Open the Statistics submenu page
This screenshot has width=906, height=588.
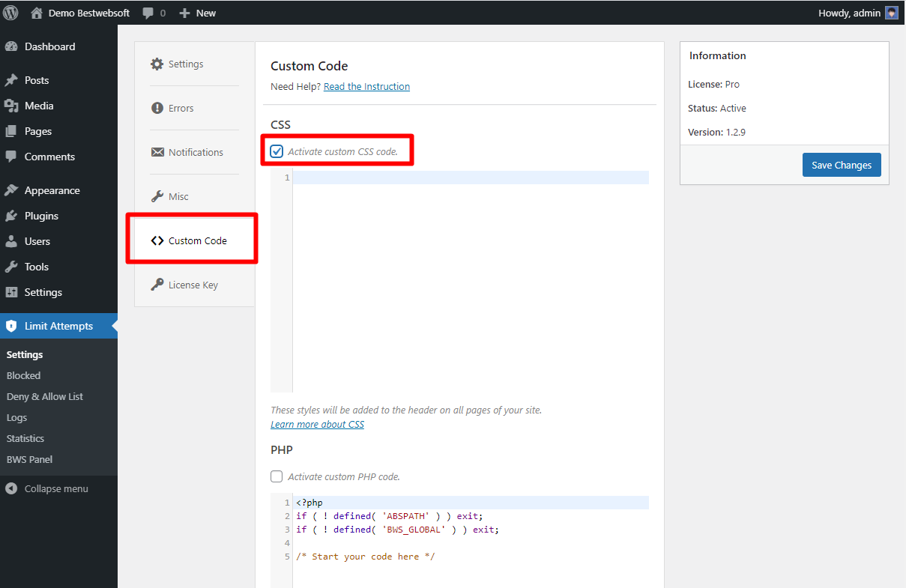coord(25,438)
